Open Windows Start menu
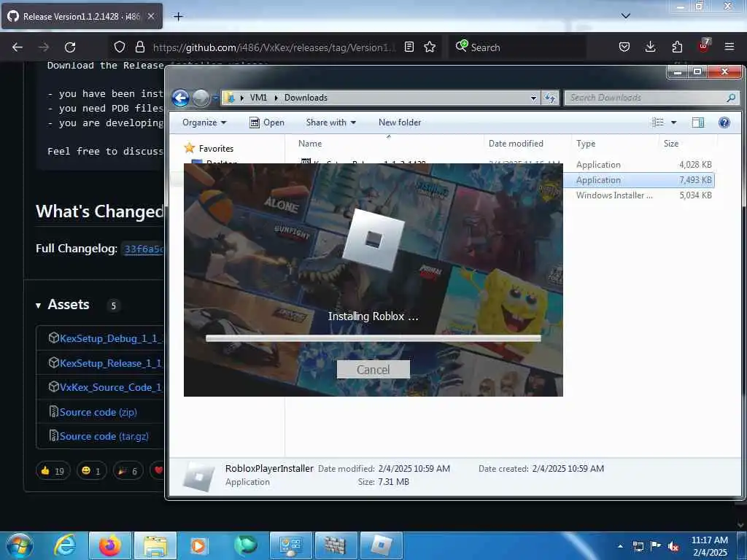The height and width of the screenshot is (560, 747). click(x=20, y=545)
